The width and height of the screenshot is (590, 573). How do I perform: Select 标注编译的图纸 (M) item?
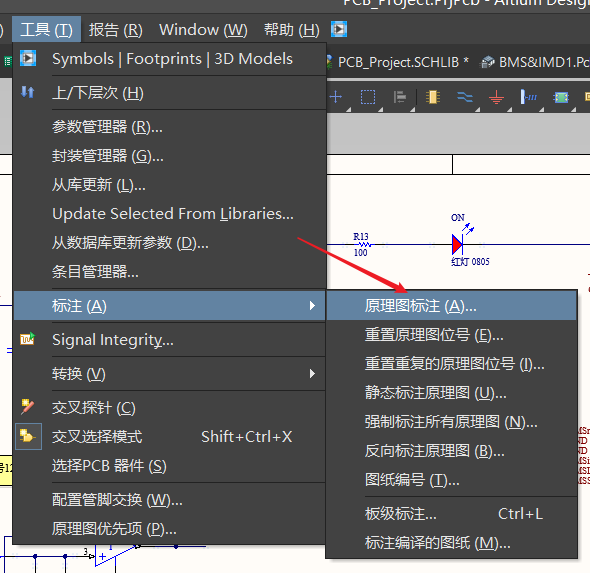[x=452, y=543]
